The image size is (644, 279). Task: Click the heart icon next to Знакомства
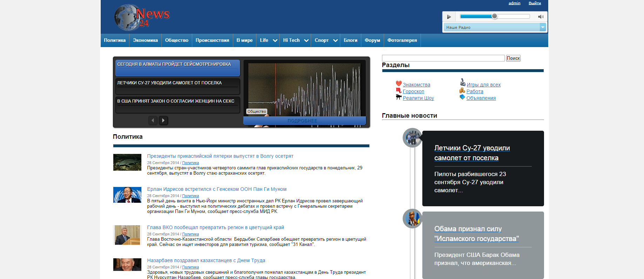tap(399, 84)
